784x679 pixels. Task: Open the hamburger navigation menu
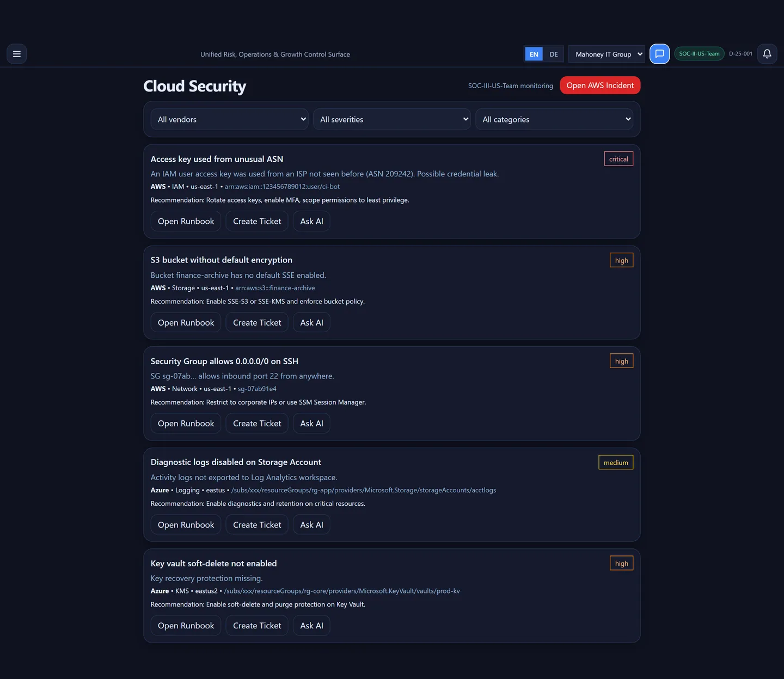(16, 53)
